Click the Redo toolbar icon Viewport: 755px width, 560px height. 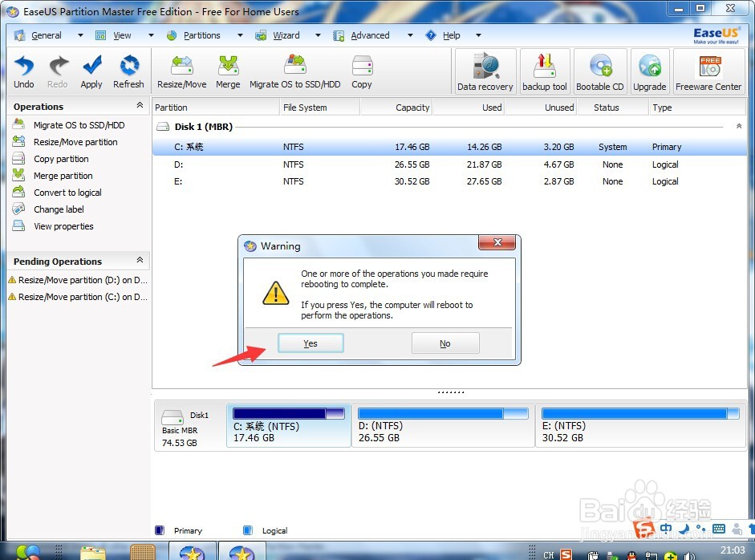(58, 71)
